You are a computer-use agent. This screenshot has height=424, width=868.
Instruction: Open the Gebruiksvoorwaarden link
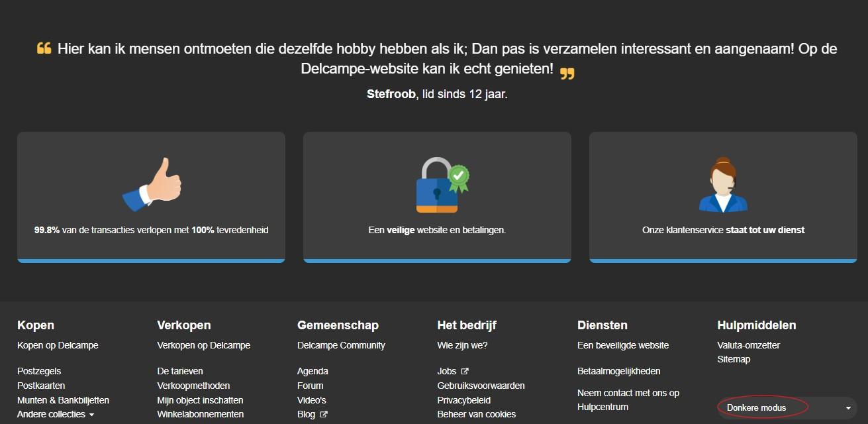[481, 386]
